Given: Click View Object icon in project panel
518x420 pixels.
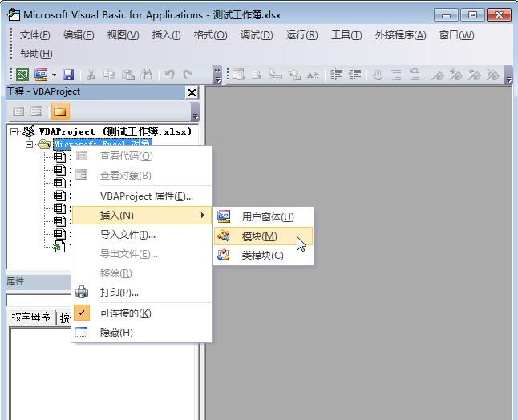Looking at the screenshot, I should (37, 111).
